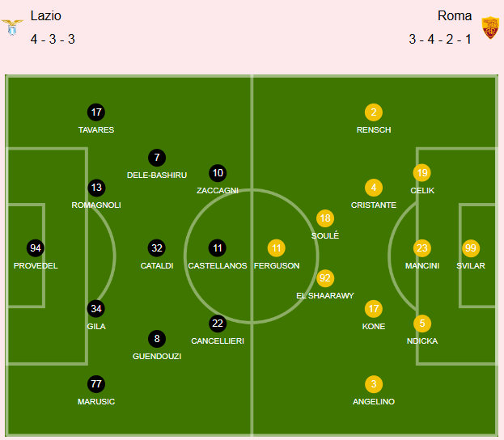
Task: Click the DELE-BASHIRU player name label
Action: pos(157,176)
